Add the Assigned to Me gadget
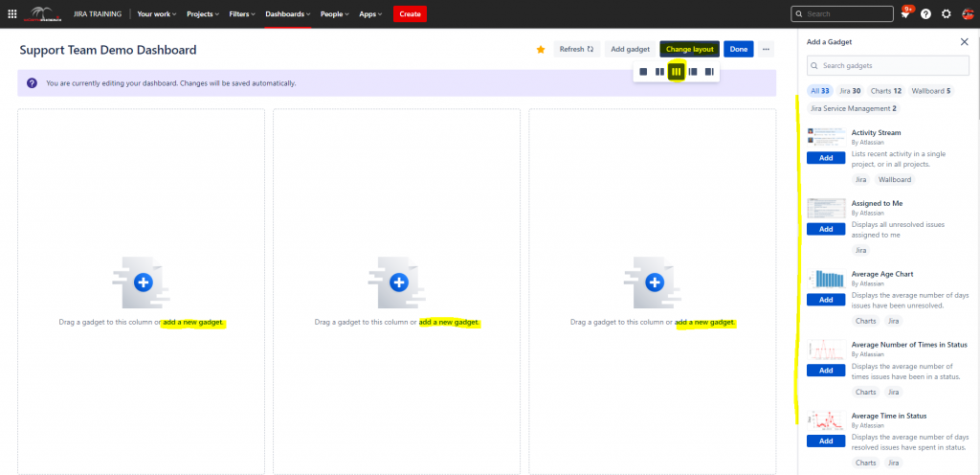Image resolution: width=980 pixels, height=475 pixels. point(826,229)
